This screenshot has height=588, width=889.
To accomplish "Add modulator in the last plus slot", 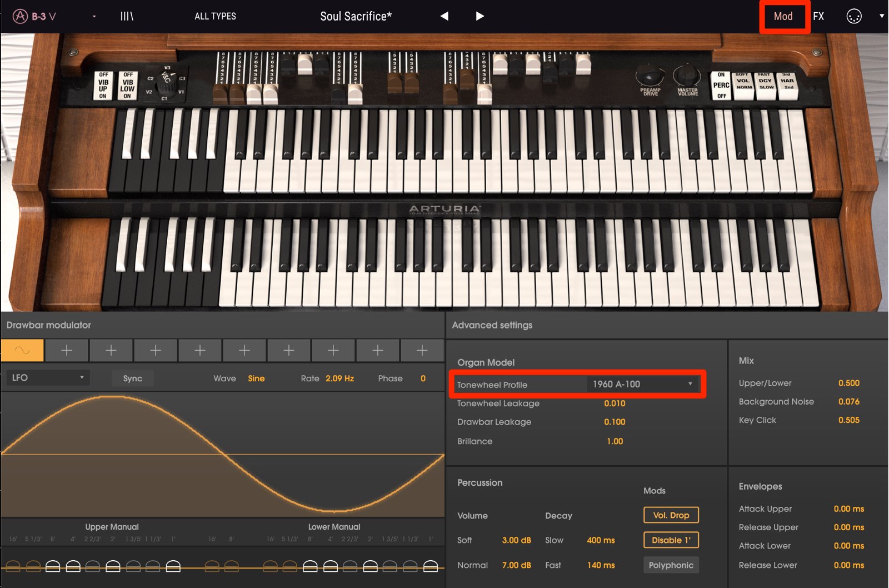I will [422, 350].
